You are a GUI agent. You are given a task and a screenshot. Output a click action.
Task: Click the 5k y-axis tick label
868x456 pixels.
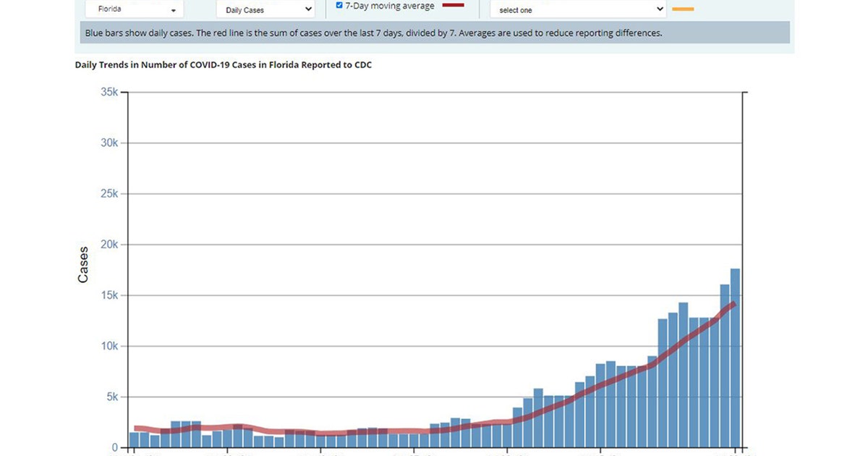tap(112, 397)
